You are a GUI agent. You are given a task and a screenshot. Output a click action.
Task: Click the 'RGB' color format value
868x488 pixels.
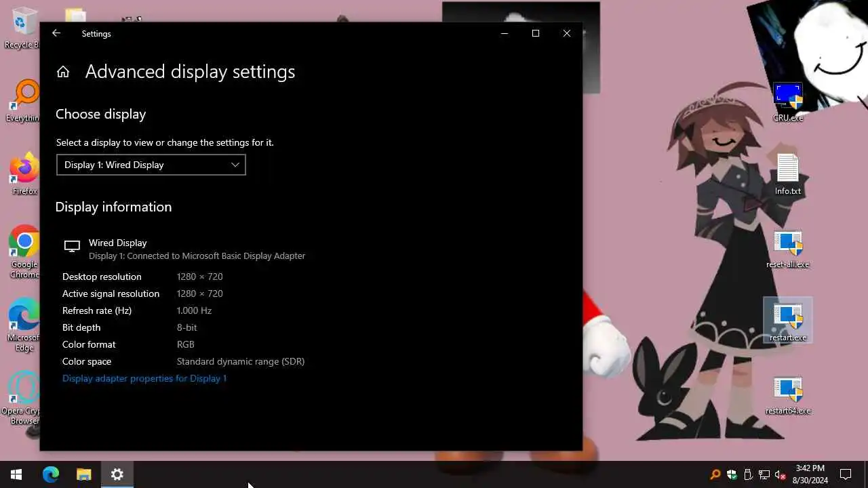click(x=186, y=344)
